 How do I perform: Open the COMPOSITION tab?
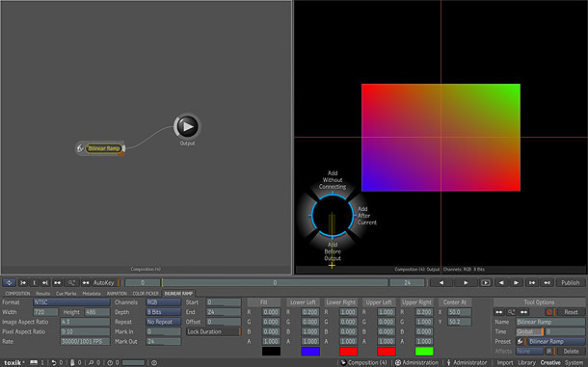pos(17,294)
